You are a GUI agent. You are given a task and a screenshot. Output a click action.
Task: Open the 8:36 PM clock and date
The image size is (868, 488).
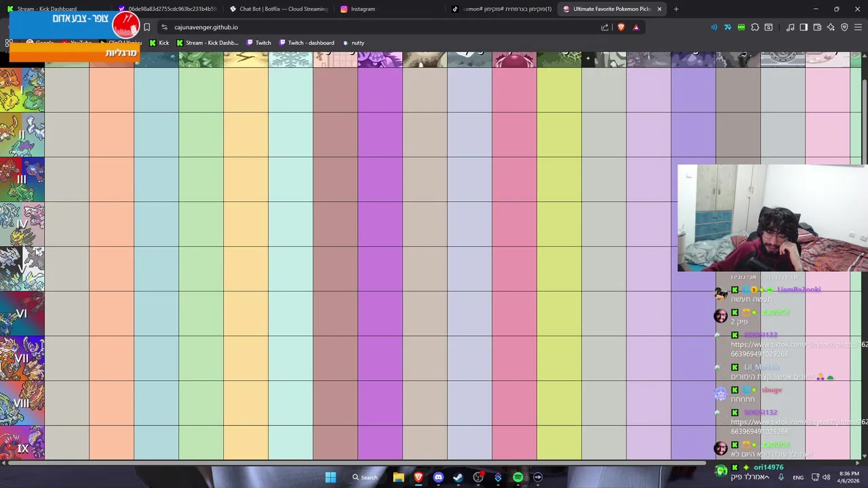tap(849, 477)
